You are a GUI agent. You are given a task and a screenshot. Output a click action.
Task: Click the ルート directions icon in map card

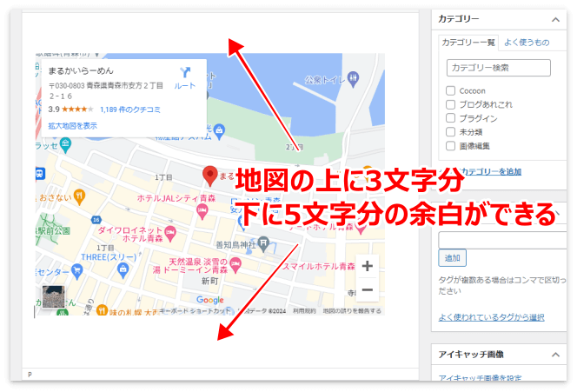click(185, 72)
